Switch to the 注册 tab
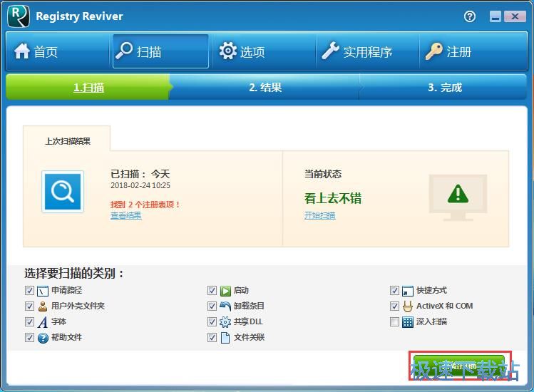534x392 pixels. [473, 51]
